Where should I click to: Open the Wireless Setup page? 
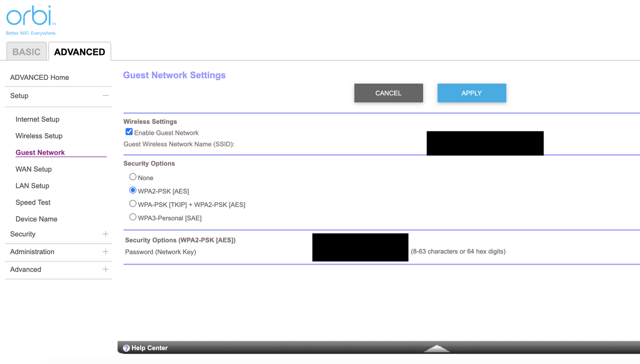tap(39, 136)
